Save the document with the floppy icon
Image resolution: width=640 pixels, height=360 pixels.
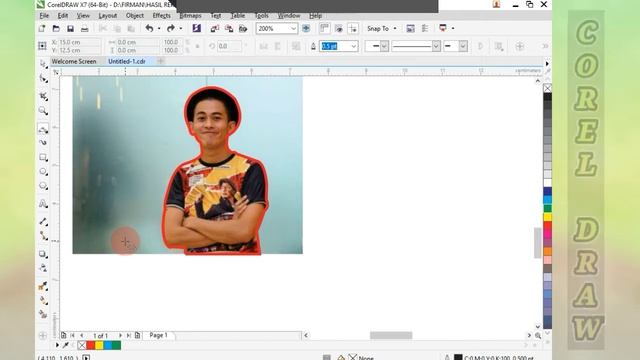70,29
